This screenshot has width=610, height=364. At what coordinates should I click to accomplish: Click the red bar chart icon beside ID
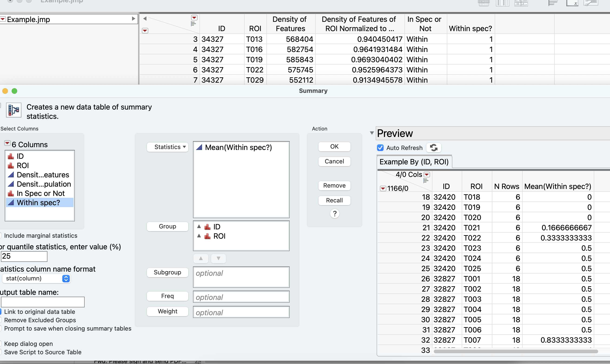[10, 156]
